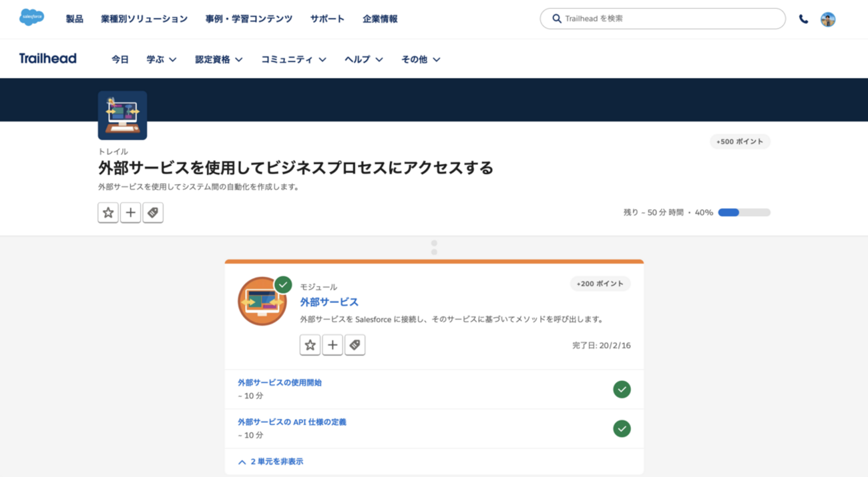Open the 業種別ソリューション menu
The image size is (868, 477).
(144, 19)
